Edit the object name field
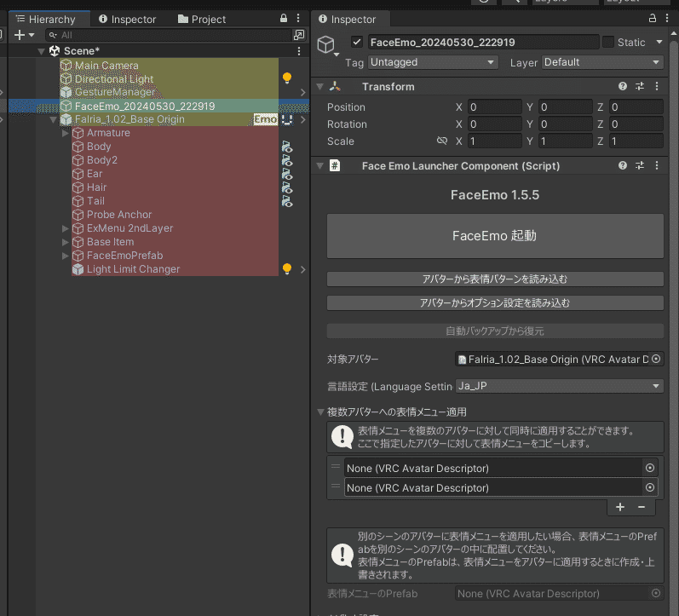679x616 pixels. (x=484, y=42)
